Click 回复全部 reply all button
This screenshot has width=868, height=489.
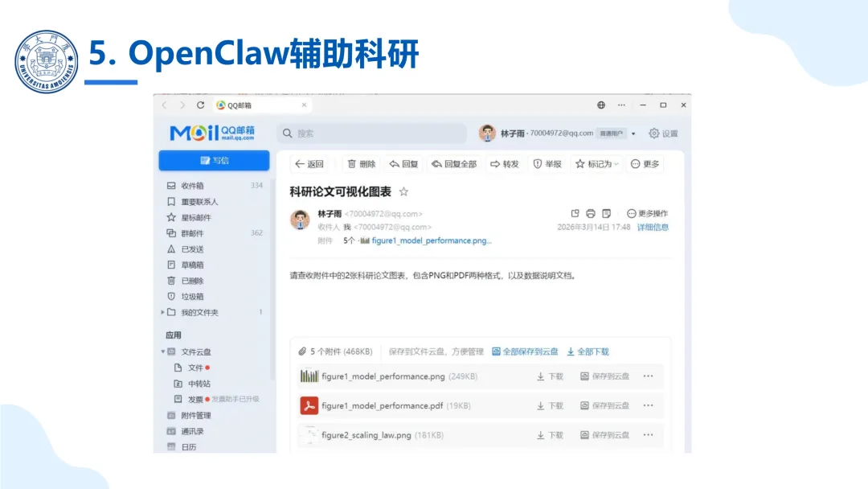pyautogui.click(x=454, y=164)
